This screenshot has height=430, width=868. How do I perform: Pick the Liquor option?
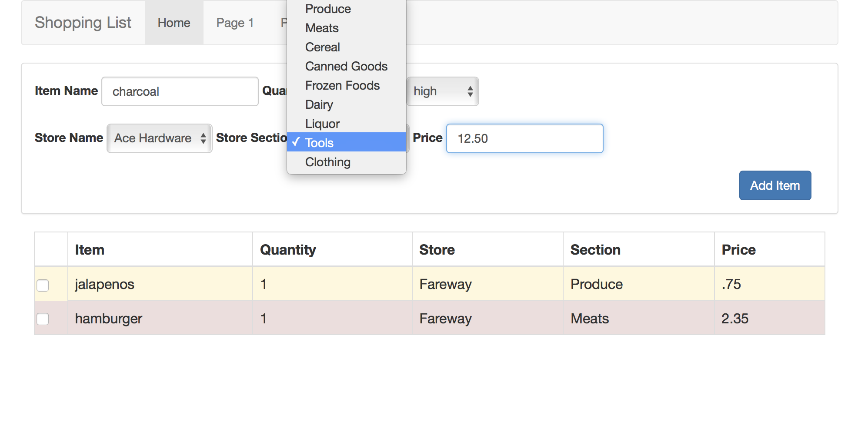point(322,124)
